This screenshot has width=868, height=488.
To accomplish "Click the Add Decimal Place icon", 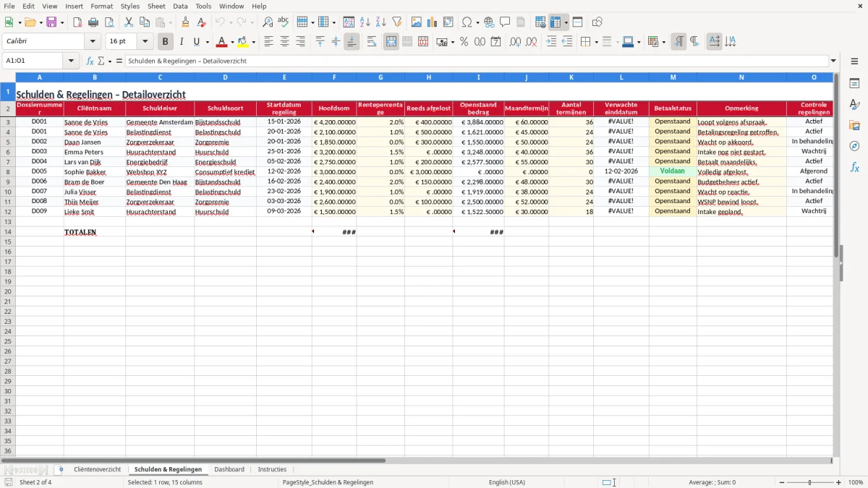I will [515, 42].
